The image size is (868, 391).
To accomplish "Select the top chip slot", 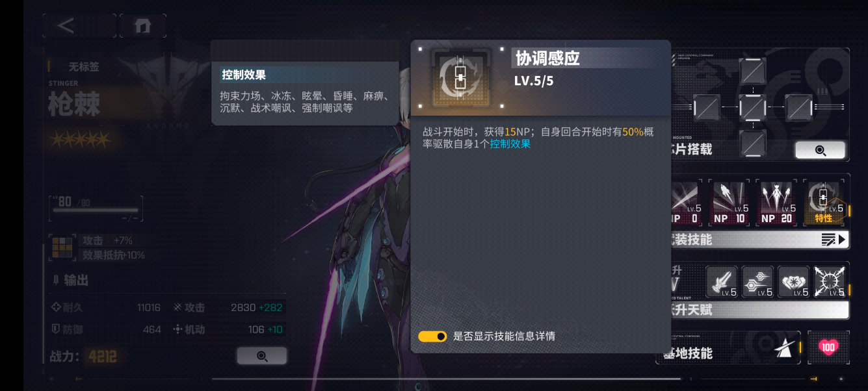I will [x=753, y=71].
